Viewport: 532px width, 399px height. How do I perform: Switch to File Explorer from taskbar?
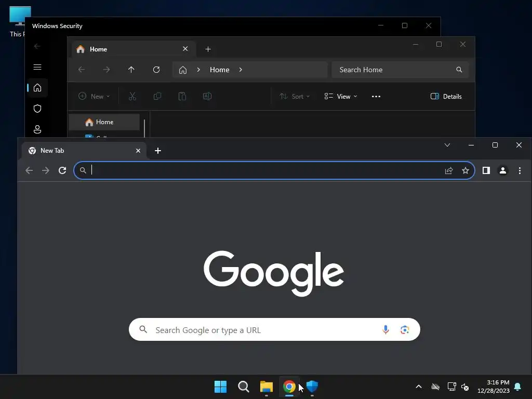click(x=267, y=387)
